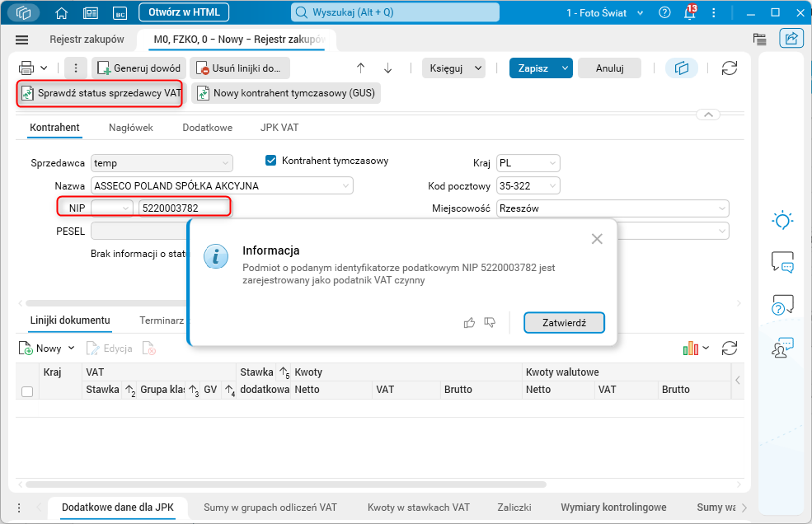The height and width of the screenshot is (524, 812).
Task: Move to previous record with up arrow
Action: coord(360,68)
